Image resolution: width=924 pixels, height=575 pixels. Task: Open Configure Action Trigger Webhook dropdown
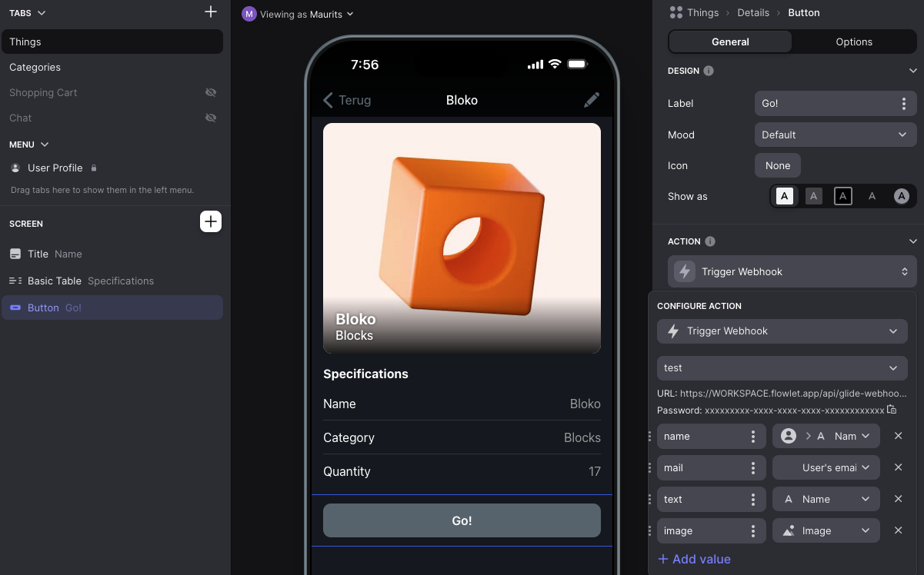click(x=782, y=331)
